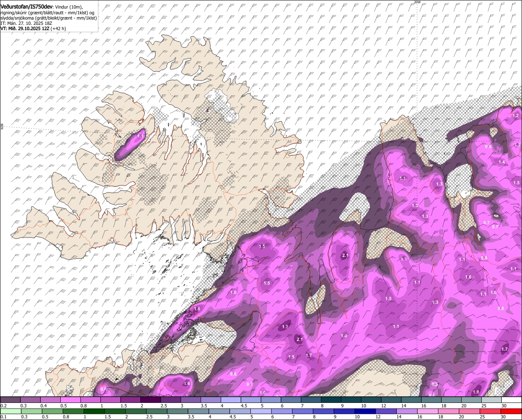
Task: Click the 0.4 label in the upper legend row
Action: click(44, 406)
